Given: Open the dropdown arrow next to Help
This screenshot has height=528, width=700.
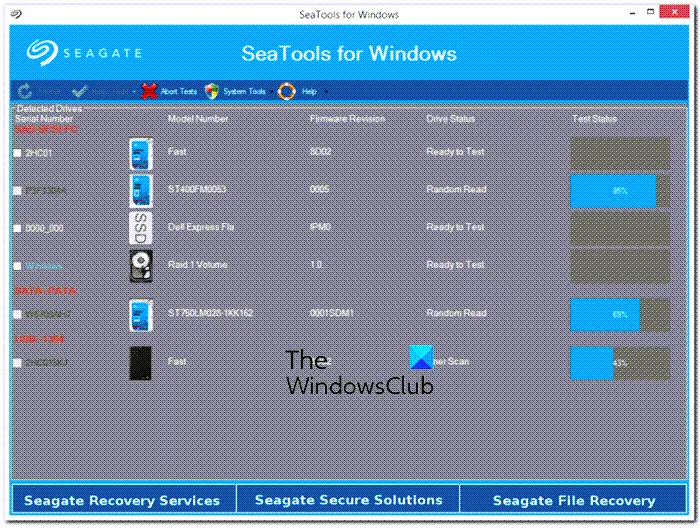Looking at the screenshot, I should [x=326, y=91].
